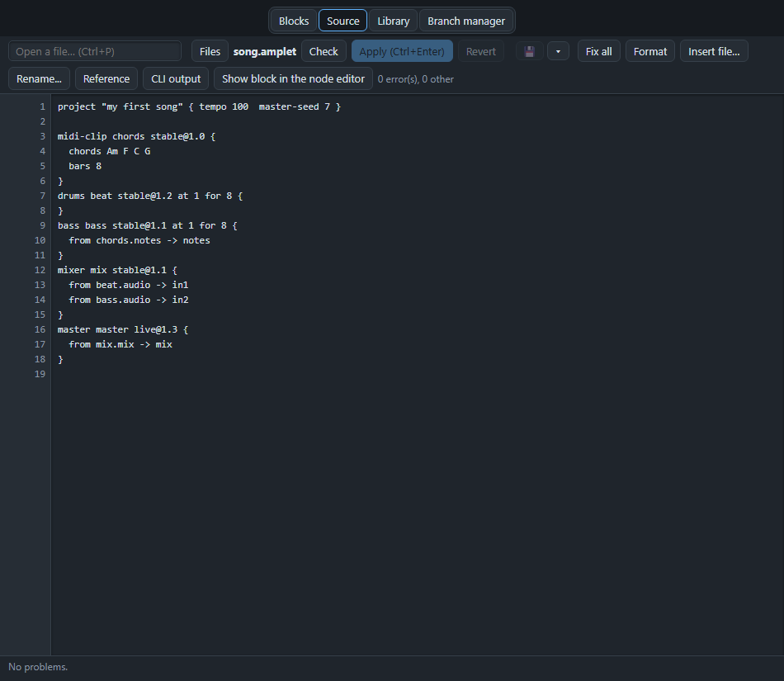The image size is (784, 681).
Task: Click line number 1 in the gutter
Action: [42, 106]
